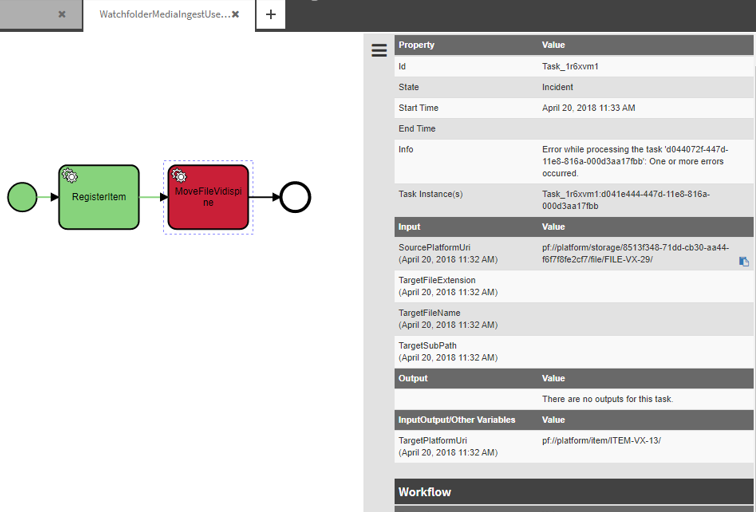The image size is (756, 512).
Task: Switch to the WatchfolderMediaIngestUse tab
Action: [x=163, y=15]
